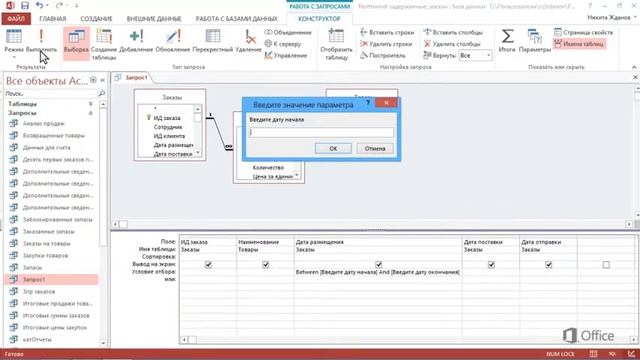Screen dimensions: 640x360
Task: Click the navigation pane scroll down arrow
Action: point(103,343)
